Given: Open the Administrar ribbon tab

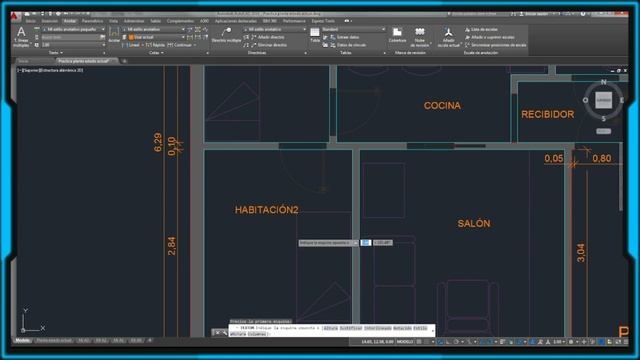Looking at the screenshot, I should pyautogui.click(x=134, y=21).
